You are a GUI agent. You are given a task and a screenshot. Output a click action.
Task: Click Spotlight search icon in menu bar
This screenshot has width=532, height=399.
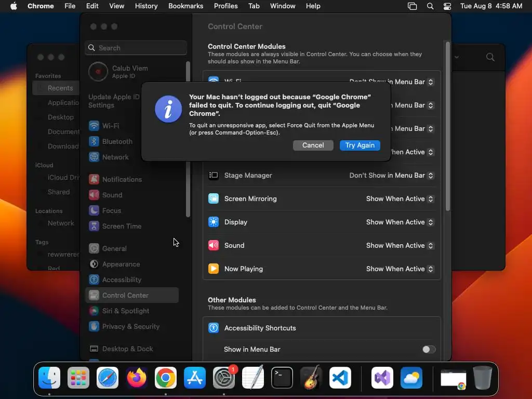430,6
